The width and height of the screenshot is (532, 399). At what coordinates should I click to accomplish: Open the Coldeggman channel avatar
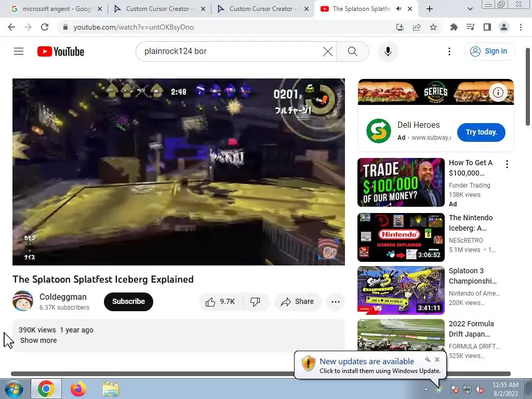[x=23, y=301]
